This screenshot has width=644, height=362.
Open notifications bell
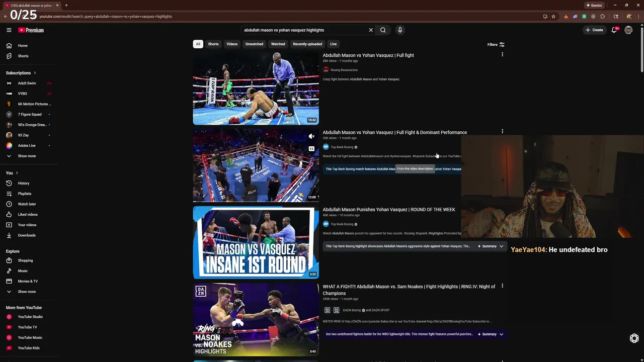(x=614, y=30)
